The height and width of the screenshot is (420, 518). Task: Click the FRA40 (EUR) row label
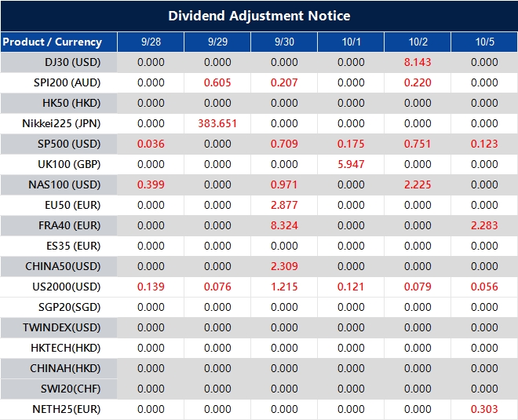[69, 225]
